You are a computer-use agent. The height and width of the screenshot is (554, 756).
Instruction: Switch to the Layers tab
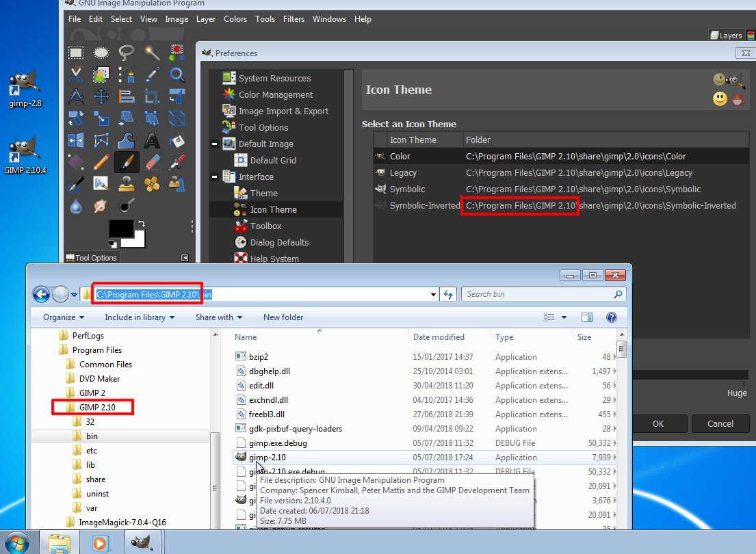[726, 35]
